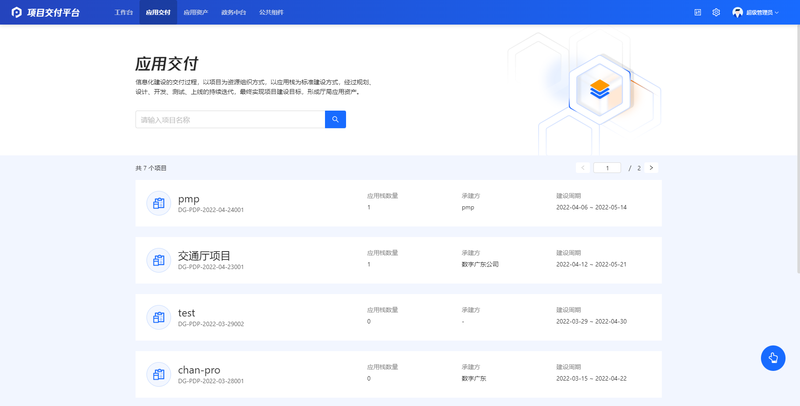This screenshot has height=406, width=800.
Task: Click the pmp project icon
Action: pyautogui.click(x=158, y=204)
